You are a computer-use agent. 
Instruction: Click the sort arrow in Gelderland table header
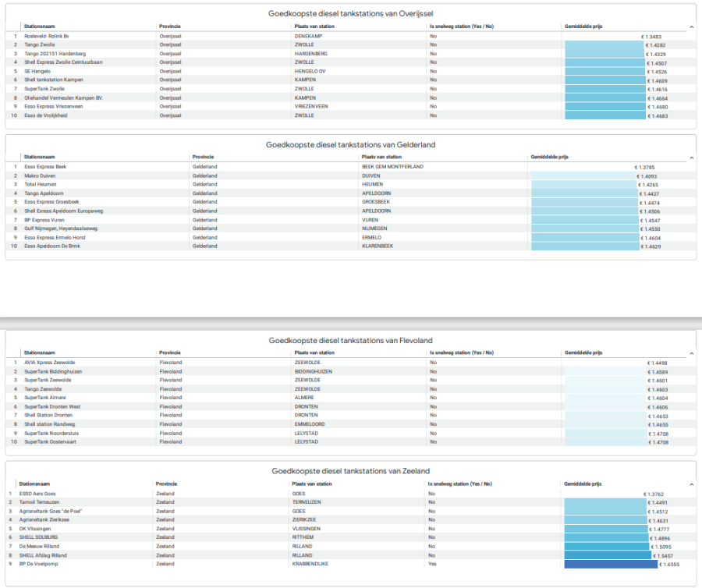(x=691, y=158)
